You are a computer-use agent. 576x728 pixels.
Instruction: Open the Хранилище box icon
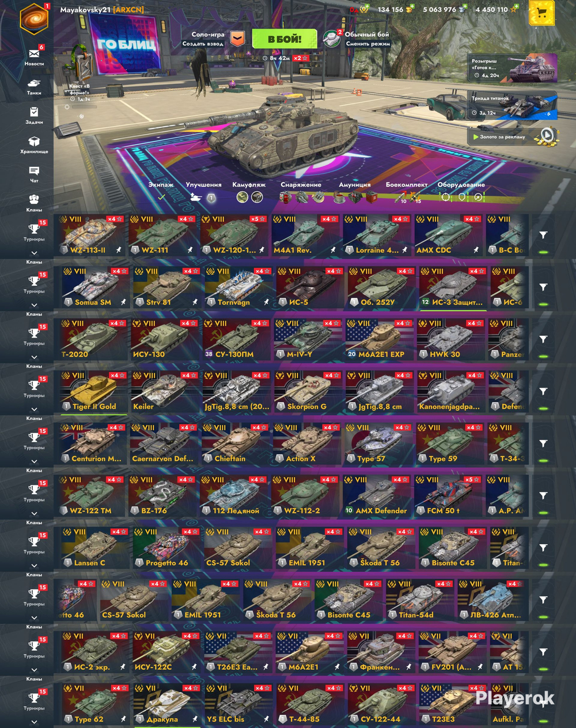34,141
